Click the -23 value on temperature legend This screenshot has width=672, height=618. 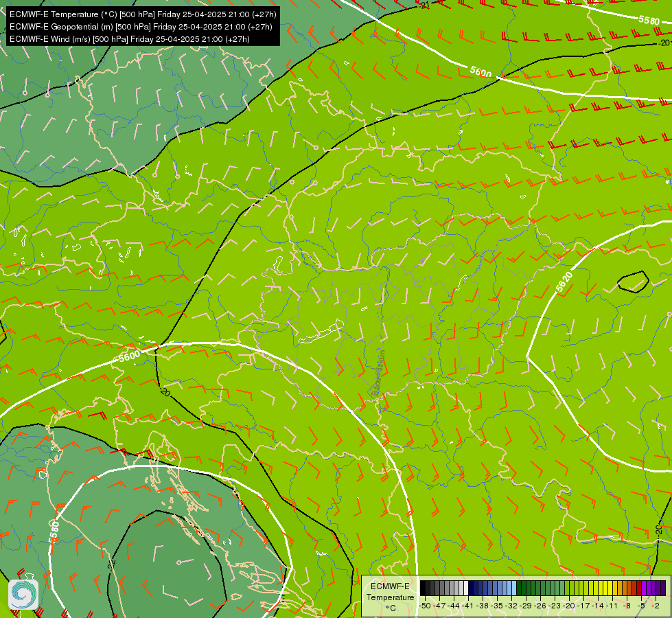(555, 606)
